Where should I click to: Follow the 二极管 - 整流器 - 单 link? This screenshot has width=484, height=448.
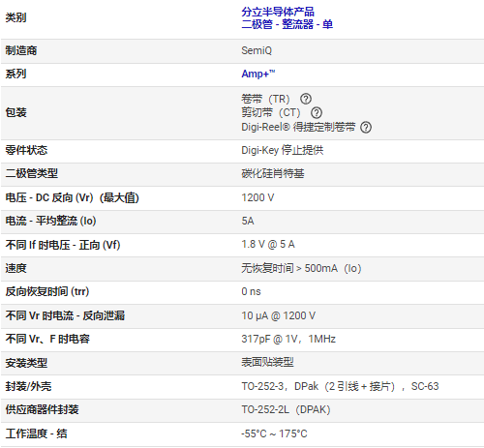[287, 24]
